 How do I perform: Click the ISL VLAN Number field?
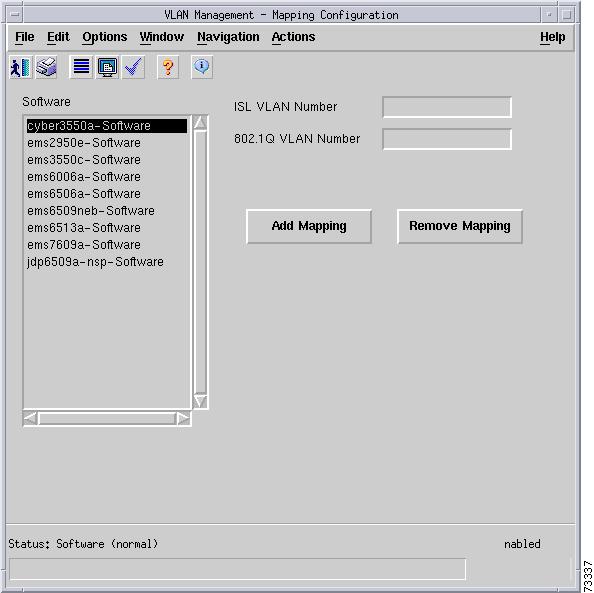point(447,107)
